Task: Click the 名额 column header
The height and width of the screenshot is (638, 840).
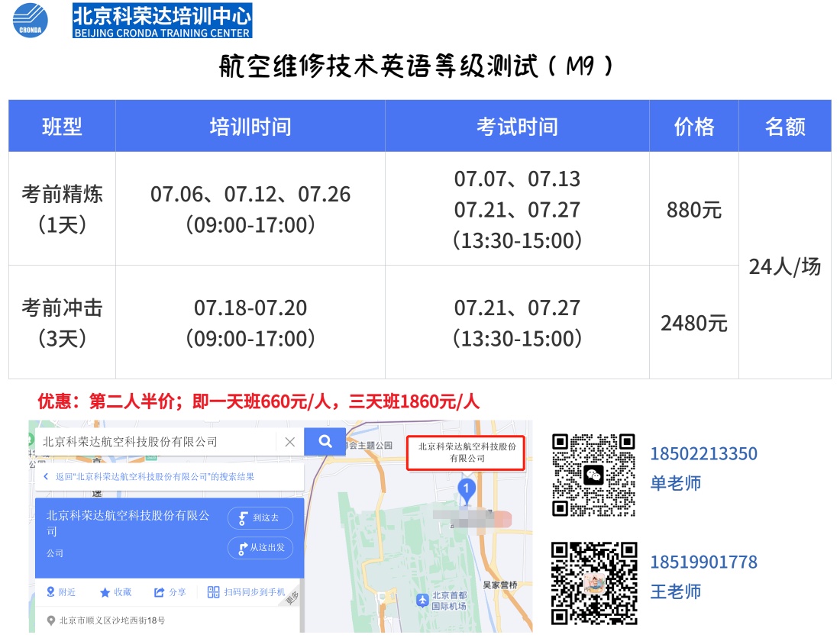Action: (785, 127)
